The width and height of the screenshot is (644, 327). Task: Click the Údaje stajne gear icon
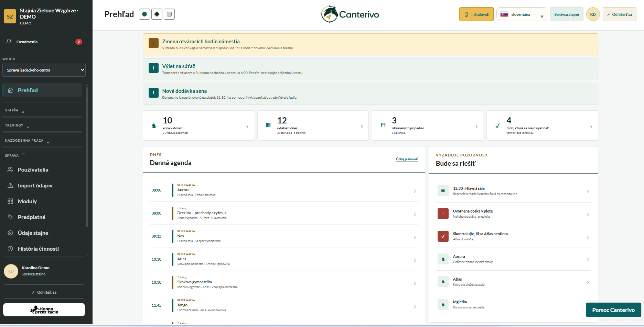10,233
